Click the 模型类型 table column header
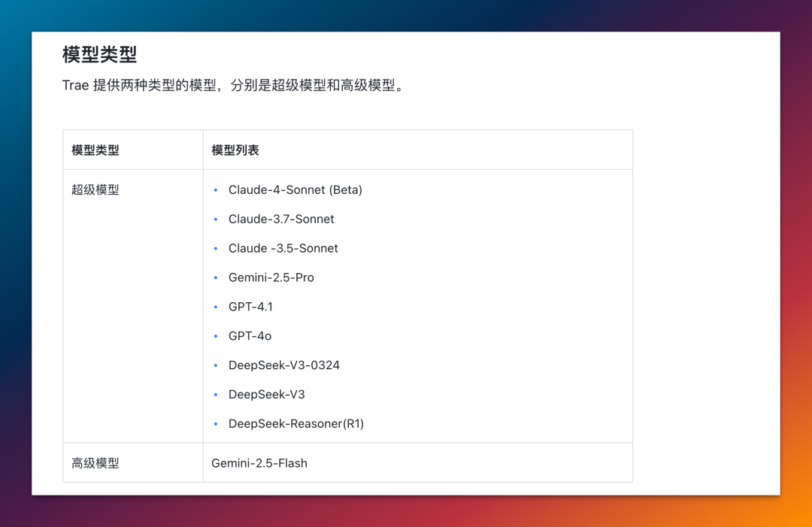Screen dimensions: 812x527 point(95,150)
